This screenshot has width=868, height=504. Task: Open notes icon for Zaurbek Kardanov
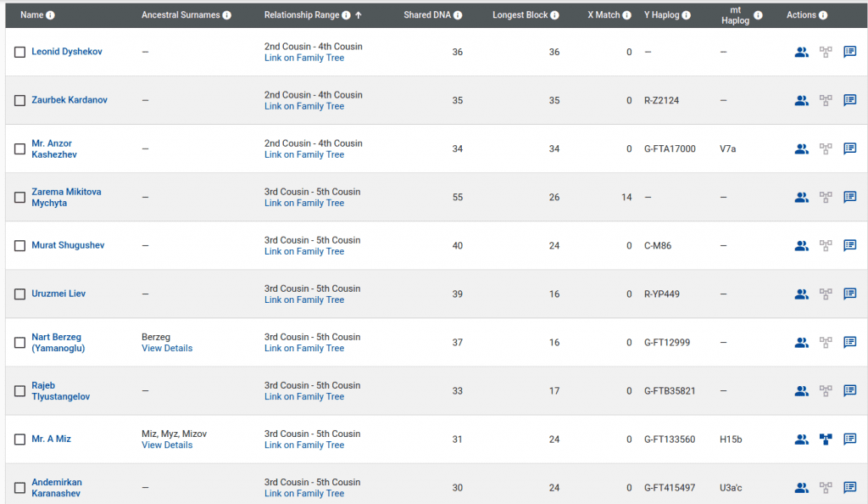849,101
